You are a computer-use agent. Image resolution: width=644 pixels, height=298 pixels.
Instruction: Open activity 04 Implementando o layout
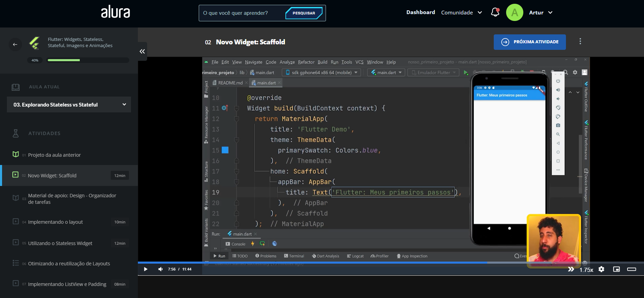69,222
